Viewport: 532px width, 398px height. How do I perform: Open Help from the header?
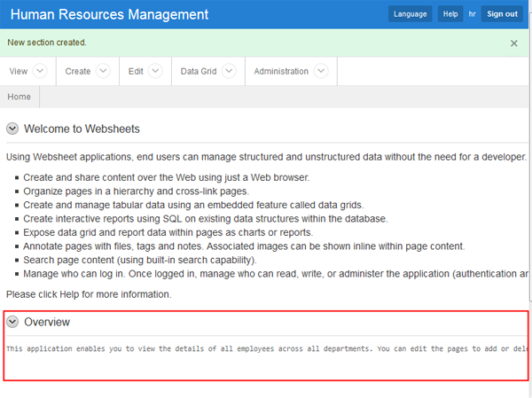click(x=450, y=14)
